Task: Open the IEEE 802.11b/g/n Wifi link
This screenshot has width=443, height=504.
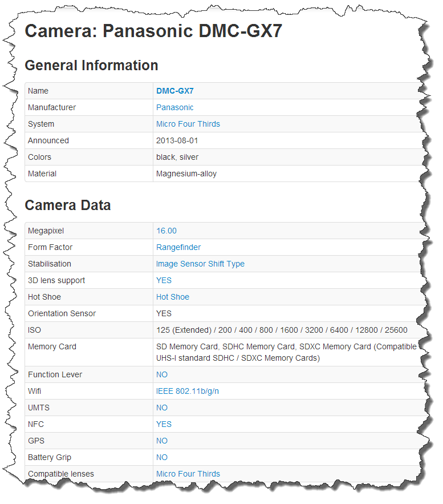Action: tap(188, 391)
